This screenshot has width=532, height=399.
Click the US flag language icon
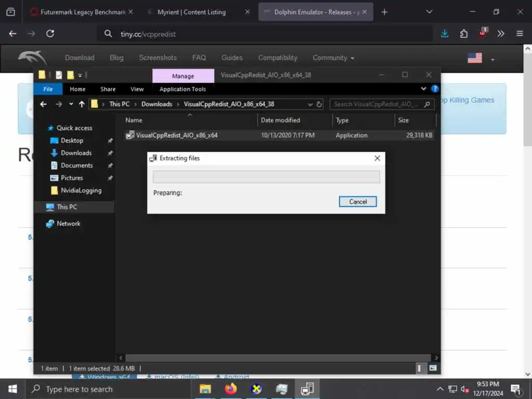click(x=475, y=58)
